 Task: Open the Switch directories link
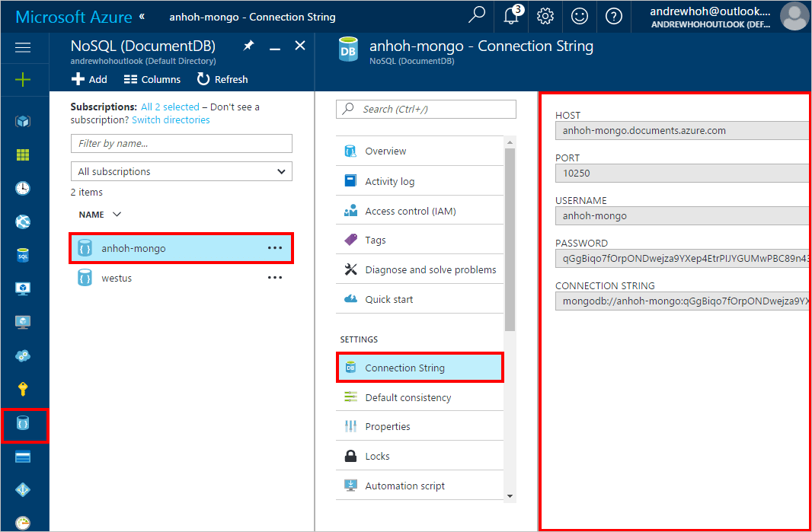pos(170,119)
